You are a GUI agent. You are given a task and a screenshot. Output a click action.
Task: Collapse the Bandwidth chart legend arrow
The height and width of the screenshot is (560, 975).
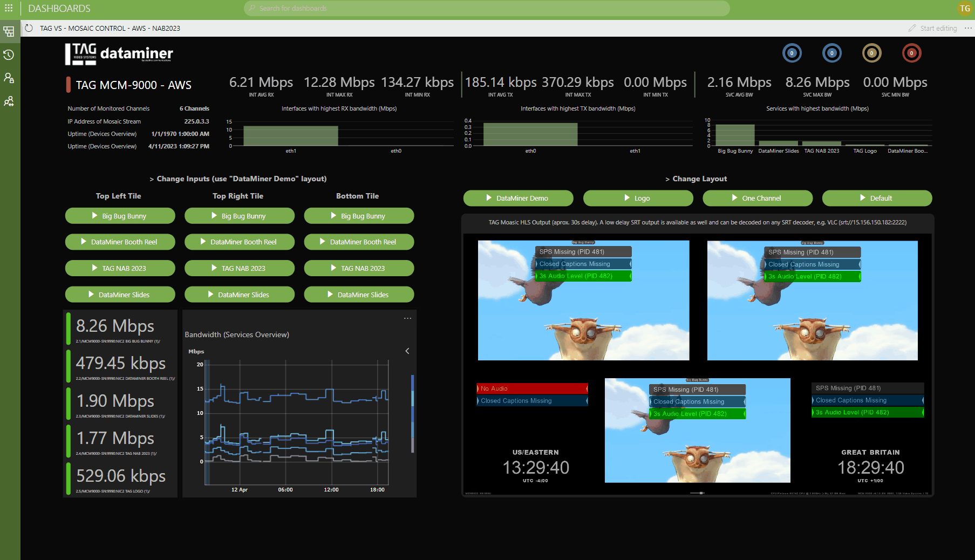407,351
